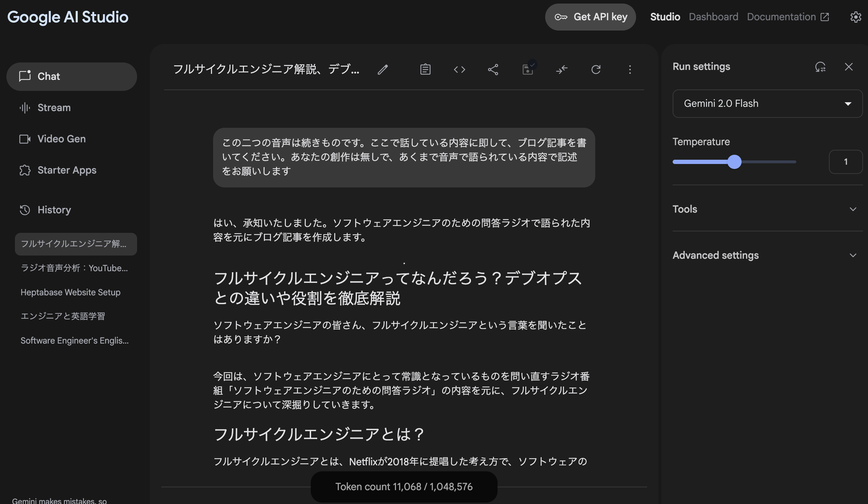
Task: Rerun the prompt with the refresh icon
Action: pos(596,70)
